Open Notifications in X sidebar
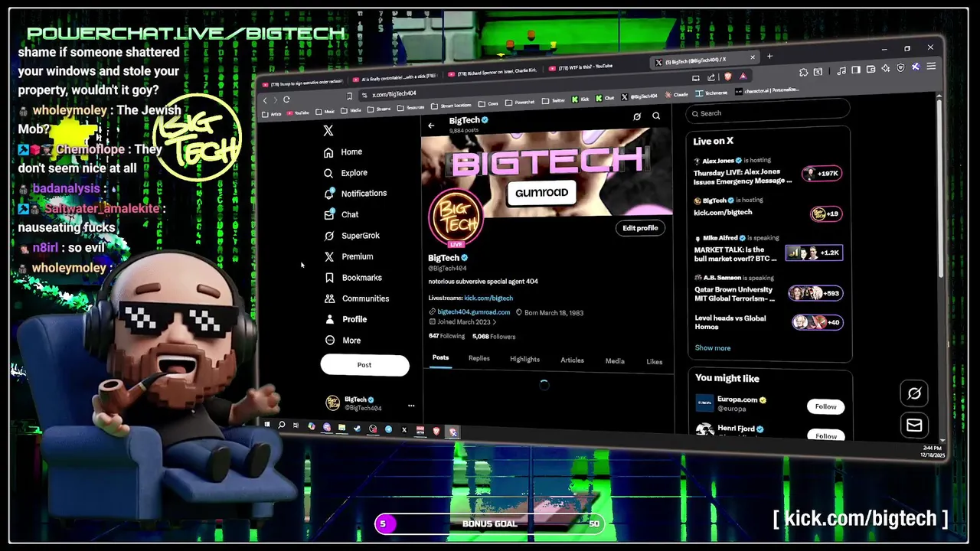This screenshot has width=980, height=551. coord(354,194)
